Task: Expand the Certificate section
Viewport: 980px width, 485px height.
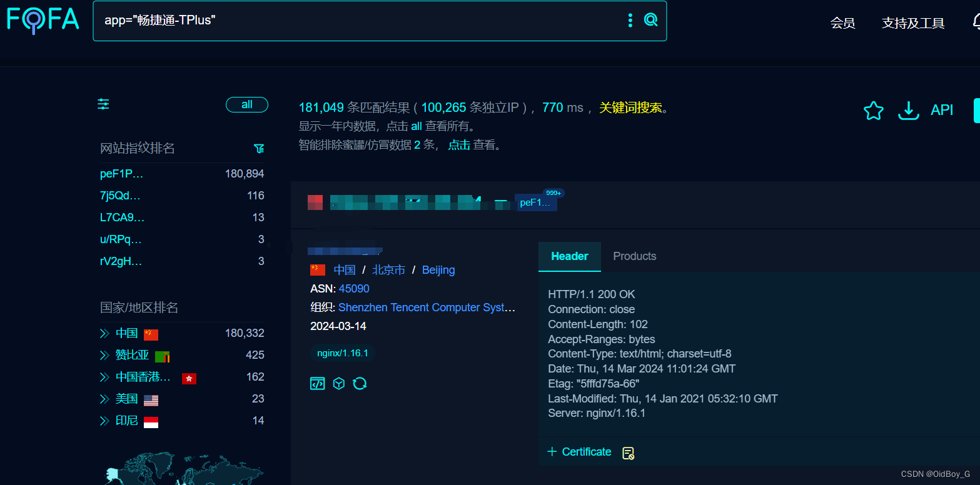Action: [x=579, y=452]
